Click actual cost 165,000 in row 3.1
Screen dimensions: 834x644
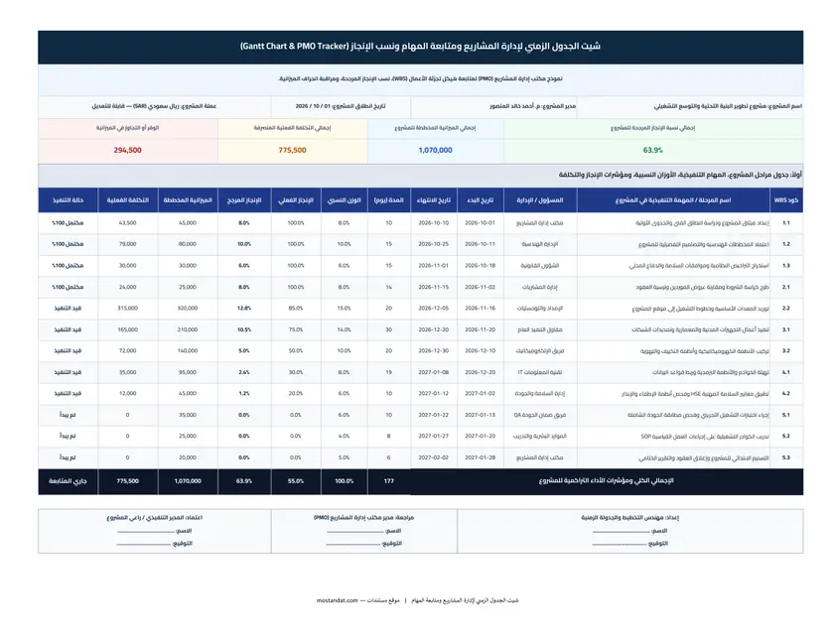pyautogui.click(x=128, y=329)
